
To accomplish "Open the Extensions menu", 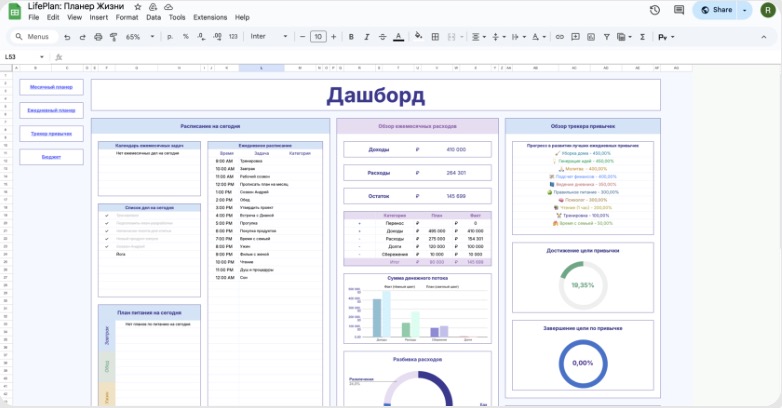I will (210, 17).
